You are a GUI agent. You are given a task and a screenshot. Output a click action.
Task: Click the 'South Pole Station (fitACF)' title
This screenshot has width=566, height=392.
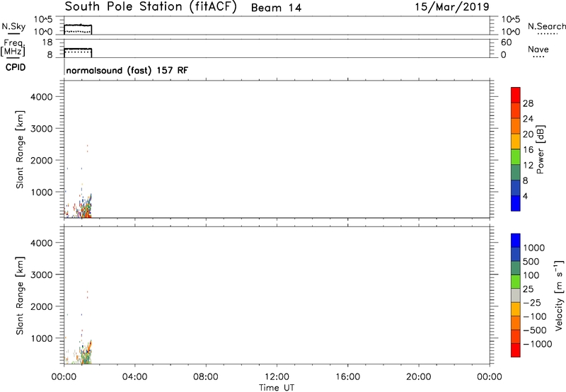151,7
